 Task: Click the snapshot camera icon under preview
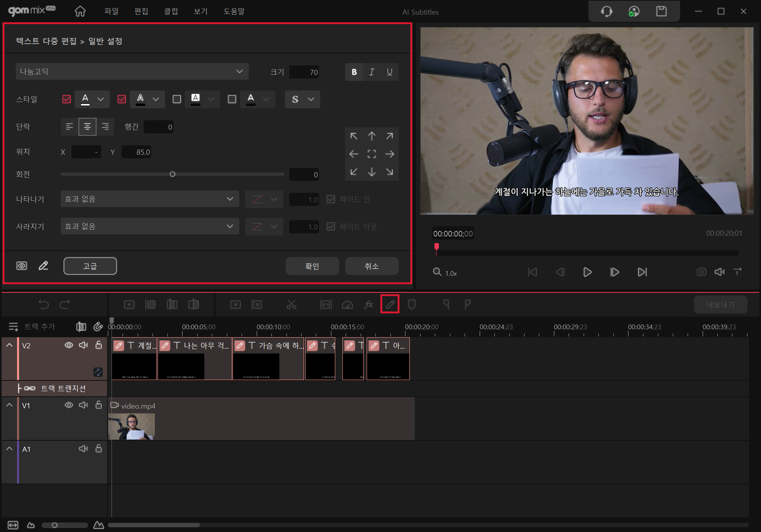click(701, 272)
